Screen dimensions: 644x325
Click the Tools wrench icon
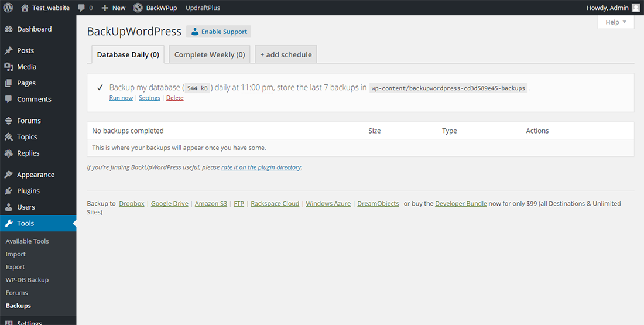click(x=8, y=224)
